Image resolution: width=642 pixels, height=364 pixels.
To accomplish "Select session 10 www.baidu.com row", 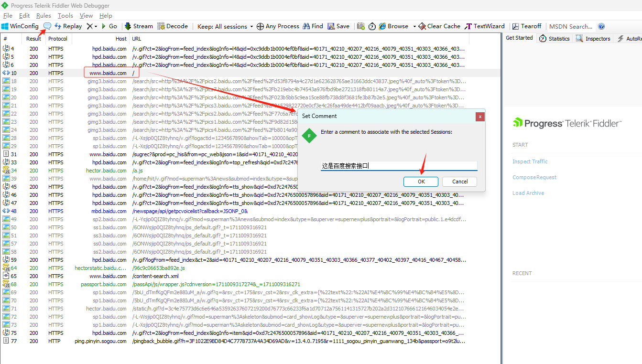I will pyautogui.click(x=250, y=73).
